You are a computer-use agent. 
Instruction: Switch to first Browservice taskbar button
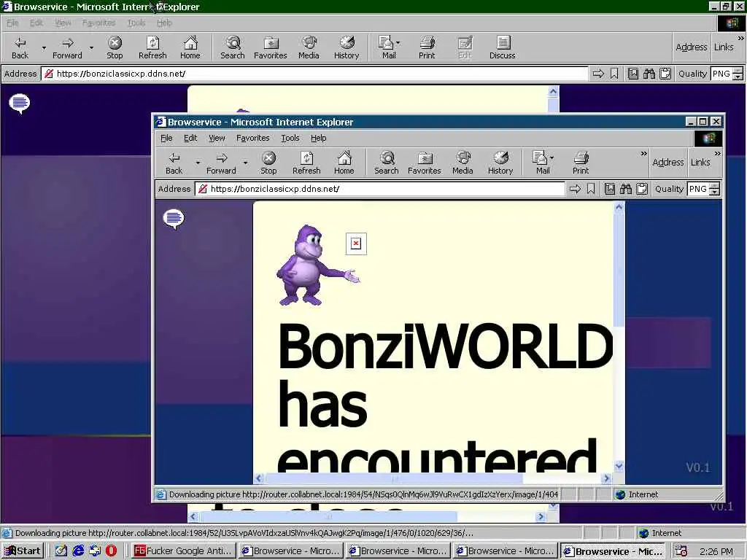pyautogui.click(x=291, y=551)
